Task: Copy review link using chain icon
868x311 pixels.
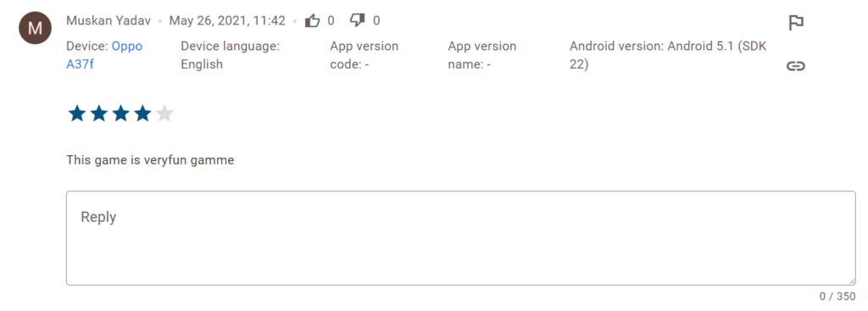Action: tap(795, 66)
